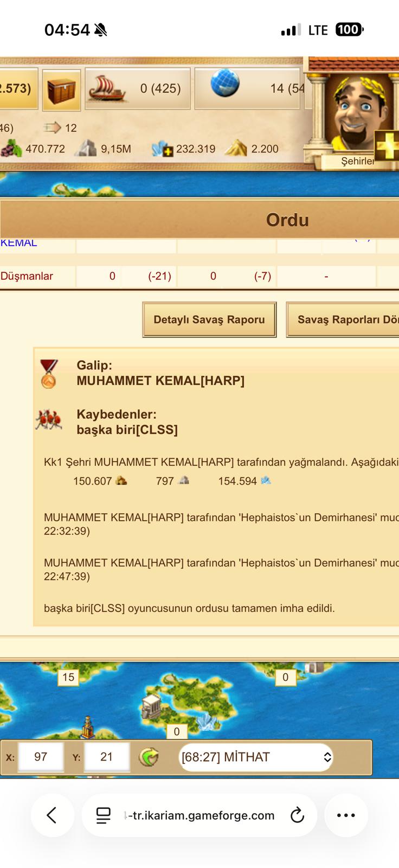The height and width of the screenshot is (868, 399).
Task: Click looted crystal icon next to 154.594
Action: coord(266,480)
